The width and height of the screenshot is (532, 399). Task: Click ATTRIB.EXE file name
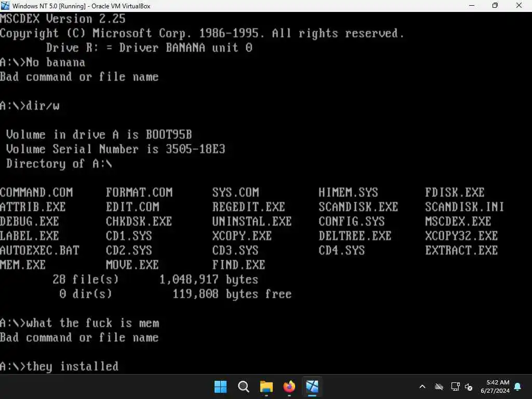click(x=33, y=207)
